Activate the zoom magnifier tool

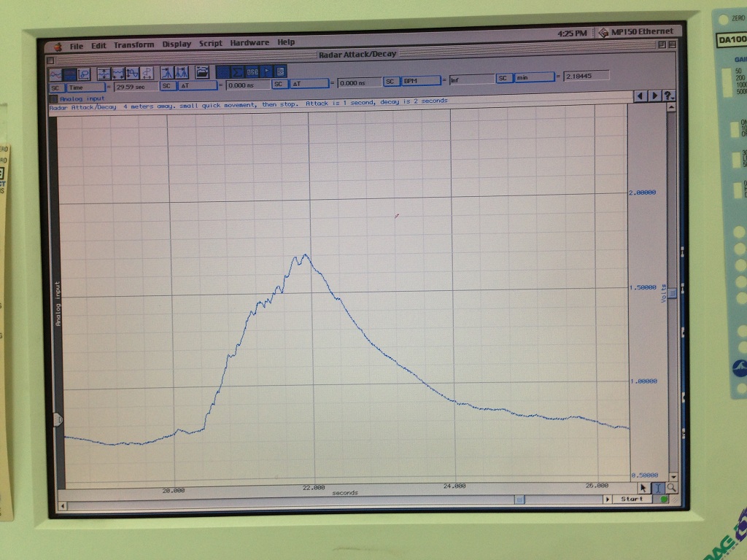[x=671, y=488]
